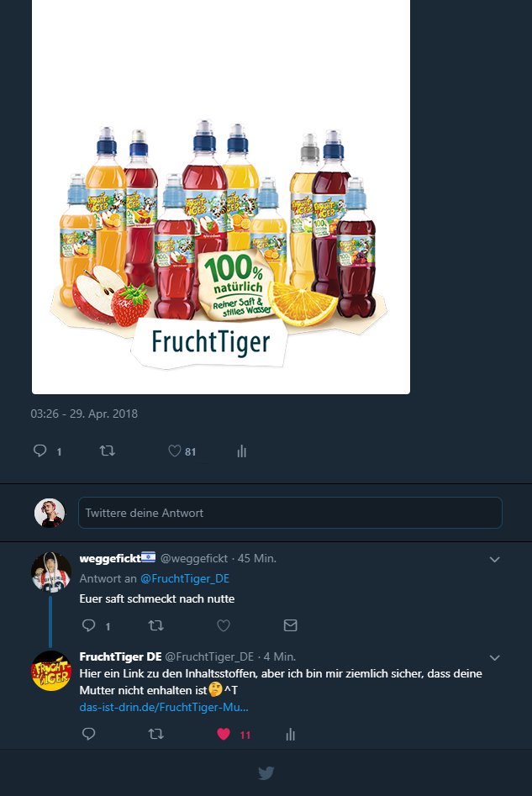Reply to weggefickt's comment
This screenshot has height=796, width=532.
tap(89, 625)
